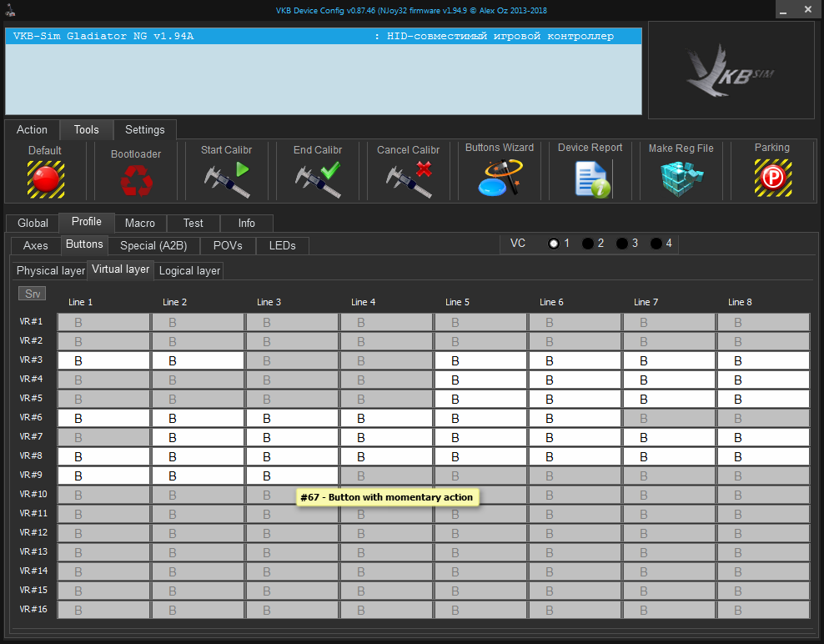This screenshot has height=644, width=824.
Task: Click VR#12 Line 6 greyed cell
Action: click(x=575, y=533)
